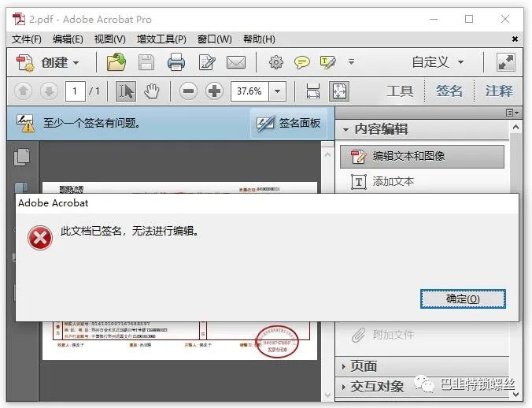Screen dimensions: 532x408
Task: Open the 文件(F) menu
Action: coord(27,39)
